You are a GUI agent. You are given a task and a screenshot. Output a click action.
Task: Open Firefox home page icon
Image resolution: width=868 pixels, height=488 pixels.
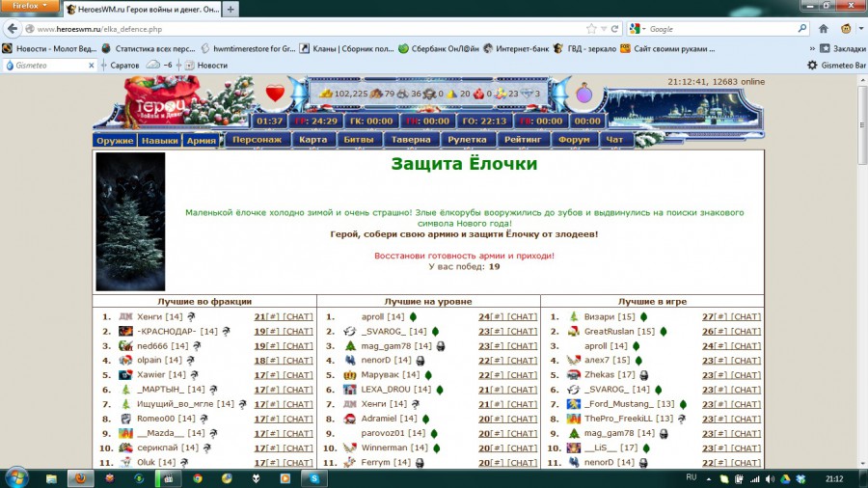point(824,29)
